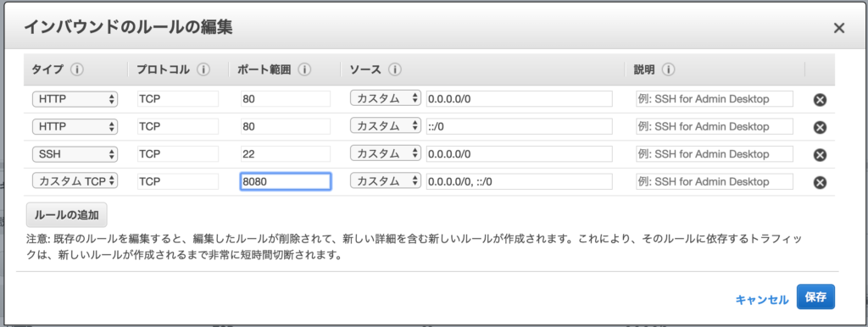This screenshot has height=327, width=868.
Task: Click the 保存 button
Action: [x=815, y=297]
